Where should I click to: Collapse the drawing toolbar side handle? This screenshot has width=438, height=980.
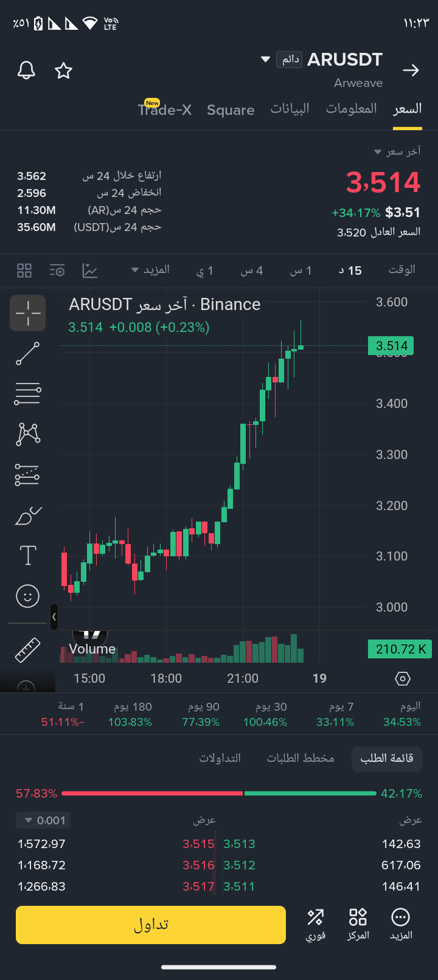click(54, 617)
